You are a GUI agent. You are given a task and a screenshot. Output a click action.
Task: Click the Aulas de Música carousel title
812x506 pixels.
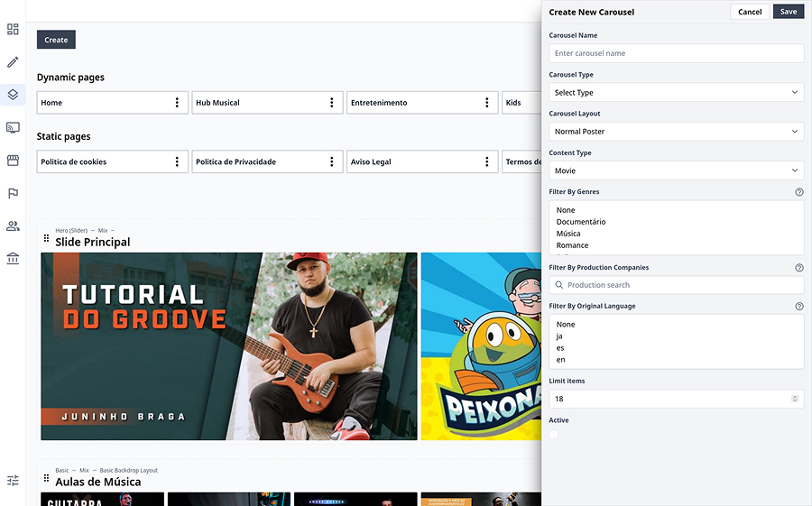(97, 482)
